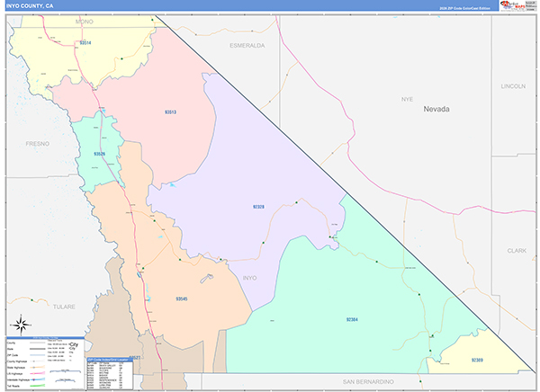Click the ESMERALDA county label

tap(247, 46)
